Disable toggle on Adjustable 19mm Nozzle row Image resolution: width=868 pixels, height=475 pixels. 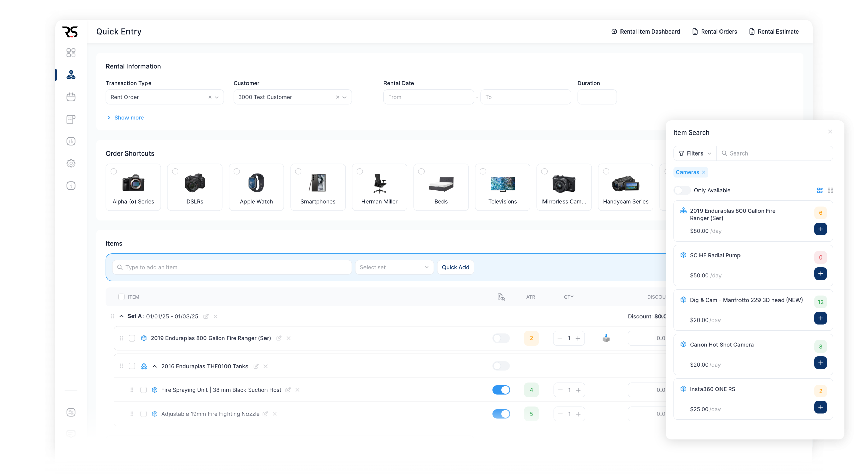click(501, 414)
